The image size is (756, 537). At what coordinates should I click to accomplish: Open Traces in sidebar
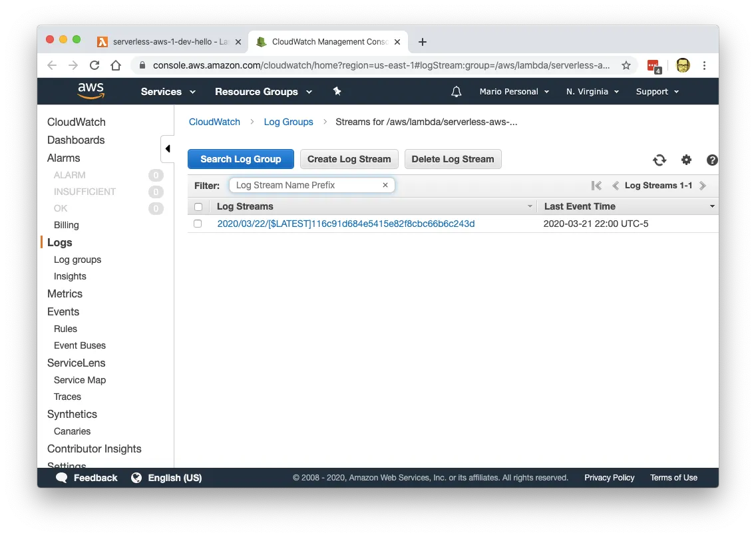(67, 397)
